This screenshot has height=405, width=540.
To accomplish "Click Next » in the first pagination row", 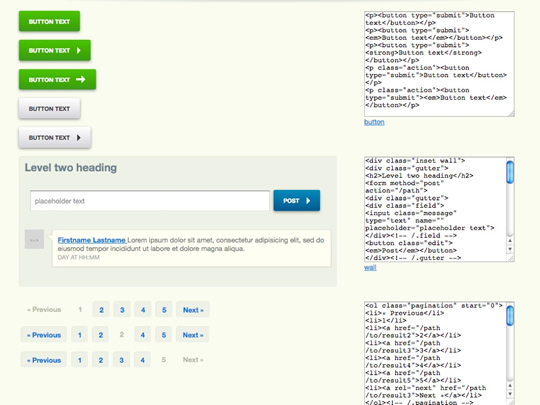I will [193, 310].
